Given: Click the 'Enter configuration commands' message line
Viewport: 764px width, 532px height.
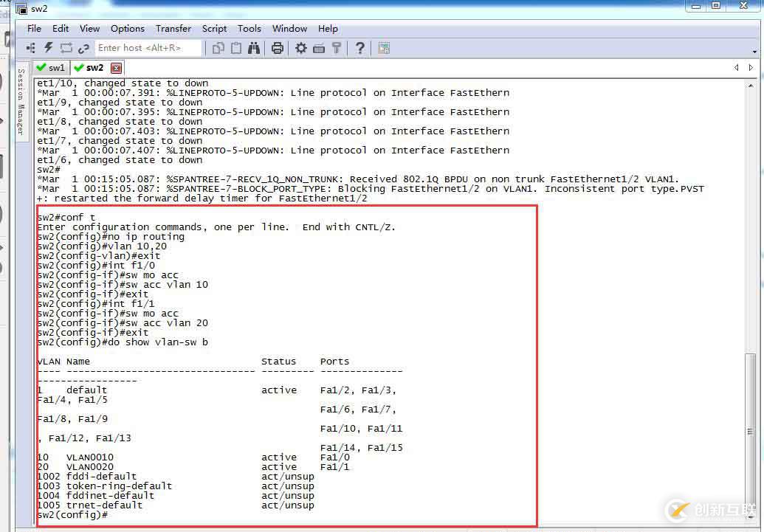Looking at the screenshot, I should [x=216, y=227].
